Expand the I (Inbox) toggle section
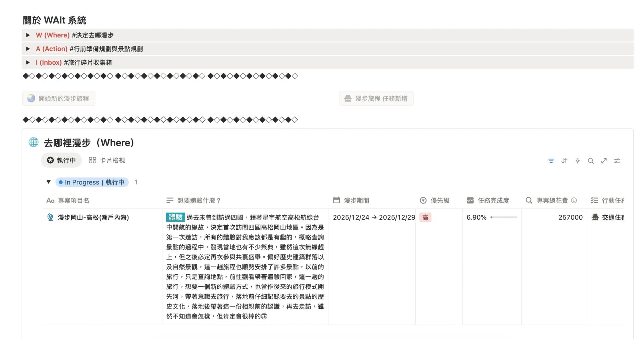Viewport: 644px width, 339px height. coord(28,63)
